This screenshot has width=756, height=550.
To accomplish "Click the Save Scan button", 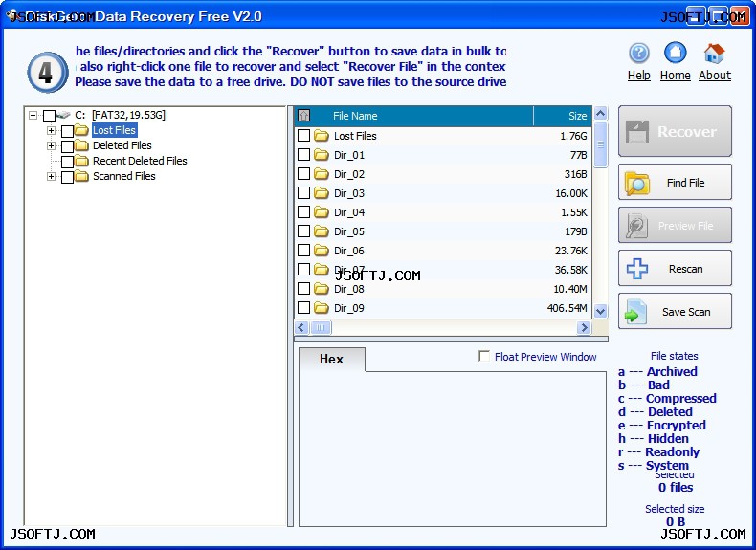I will coord(675,312).
